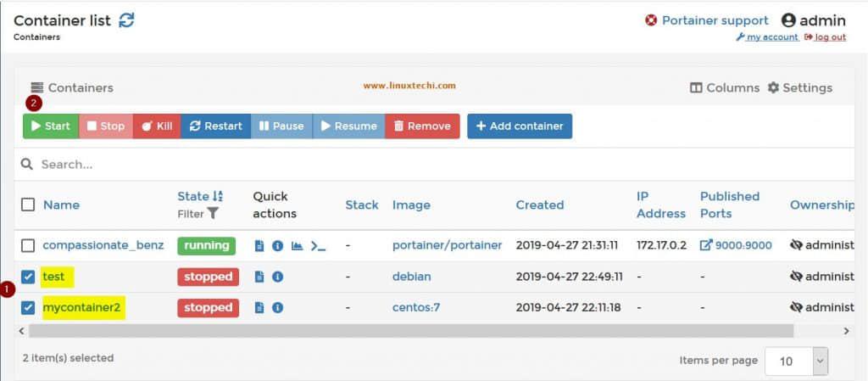This screenshot has height=381, width=868.
Task: Check the compassionate_benz row checkbox
Action: point(28,246)
